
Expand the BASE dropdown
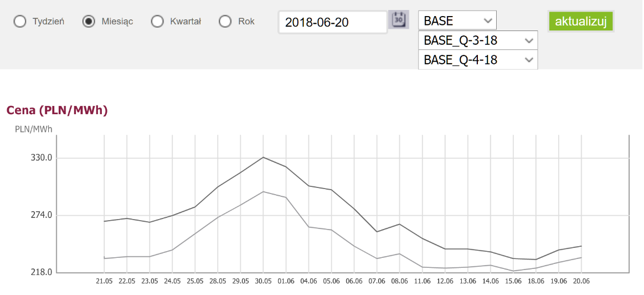point(457,21)
